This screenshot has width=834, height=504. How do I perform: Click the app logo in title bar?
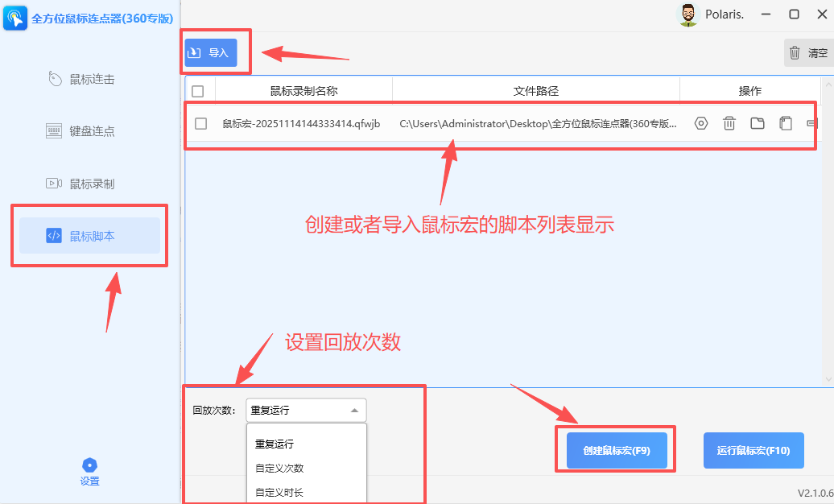pos(14,19)
